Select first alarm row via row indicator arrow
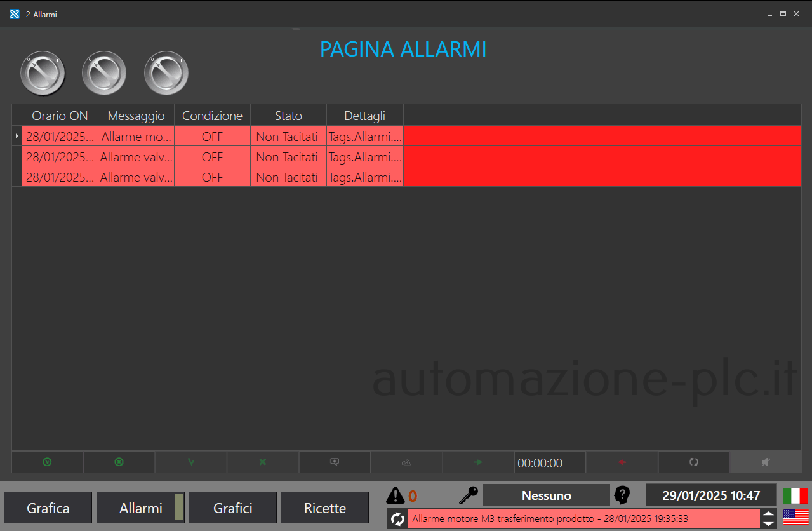Image resolution: width=812 pixels, height=531 pixels. (x=17, y=136)
